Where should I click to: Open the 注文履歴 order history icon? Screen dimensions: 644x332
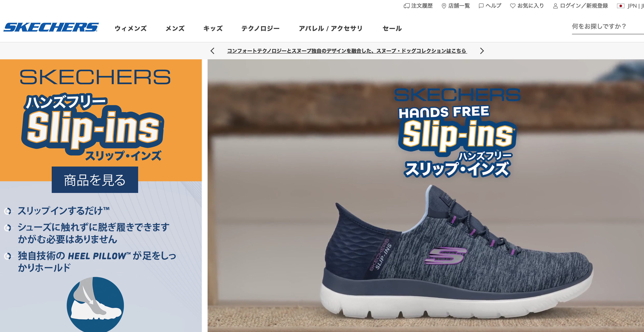click(406, 6)
